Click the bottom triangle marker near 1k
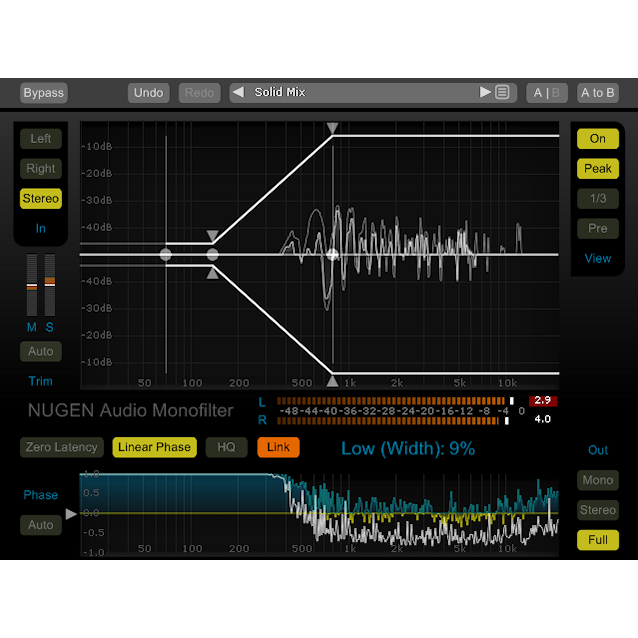Screen dimensions: 638x638 click(x=332, y=381)
